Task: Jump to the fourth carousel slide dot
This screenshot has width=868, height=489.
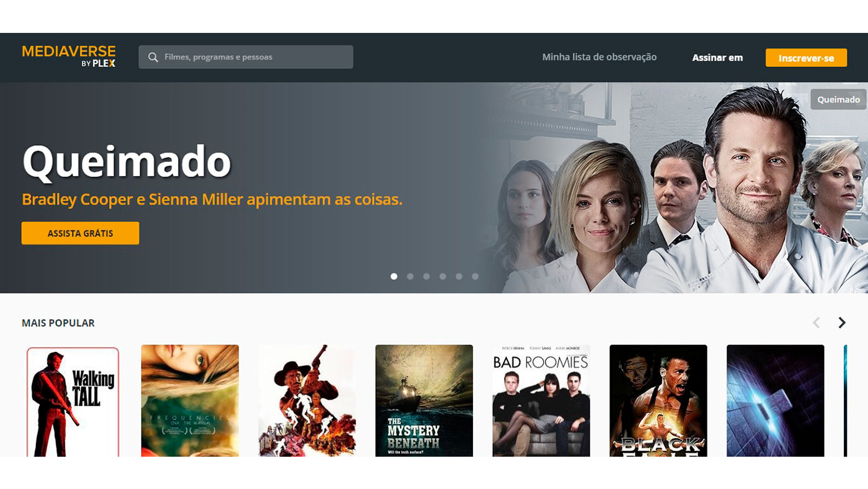Action: 443,276
